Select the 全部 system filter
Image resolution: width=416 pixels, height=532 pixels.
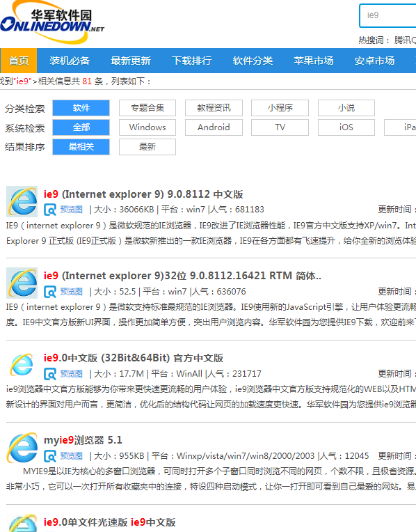(81, 127)
